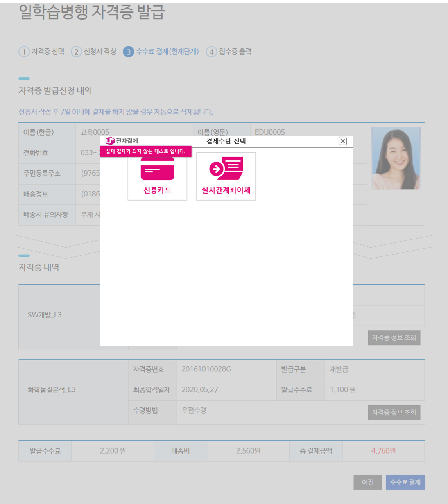Click the 결제수단 선택 dialog title
This screenshot has width=448, height=504.
pyautogui.click(x=226, y=141)
